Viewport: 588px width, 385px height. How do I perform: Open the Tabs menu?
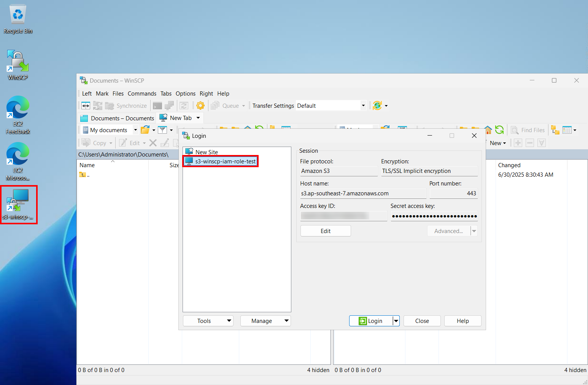(166, 93)
